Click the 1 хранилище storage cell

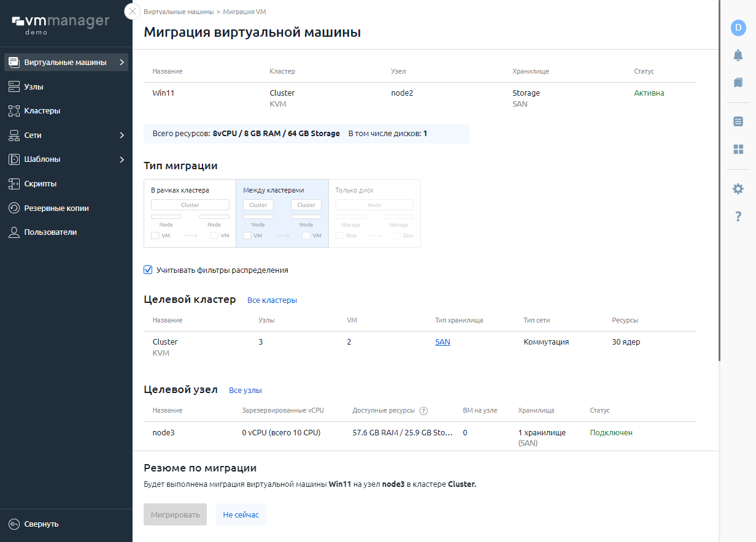[542, 437]
